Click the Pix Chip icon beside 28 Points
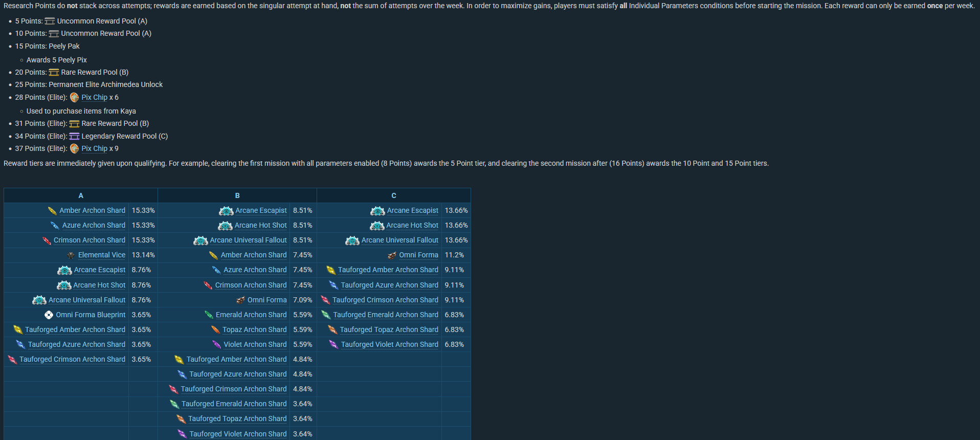 tap(75, 97)
